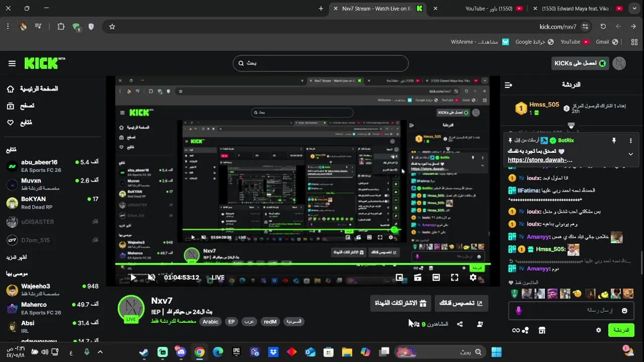Open uDISASTER offline channel
The height and width of the screenshot is (362, 644).
52,222
